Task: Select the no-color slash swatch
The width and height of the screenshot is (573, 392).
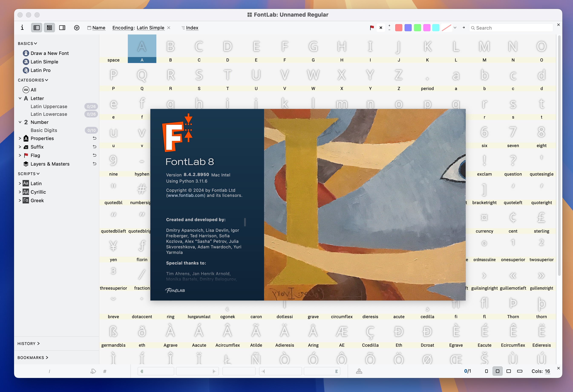Action: tap(446, 28)
